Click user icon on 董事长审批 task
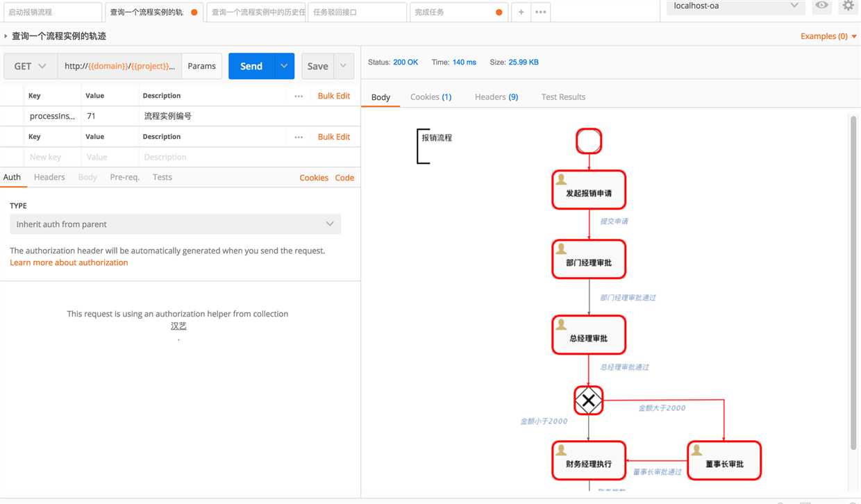 click(696, 450)
